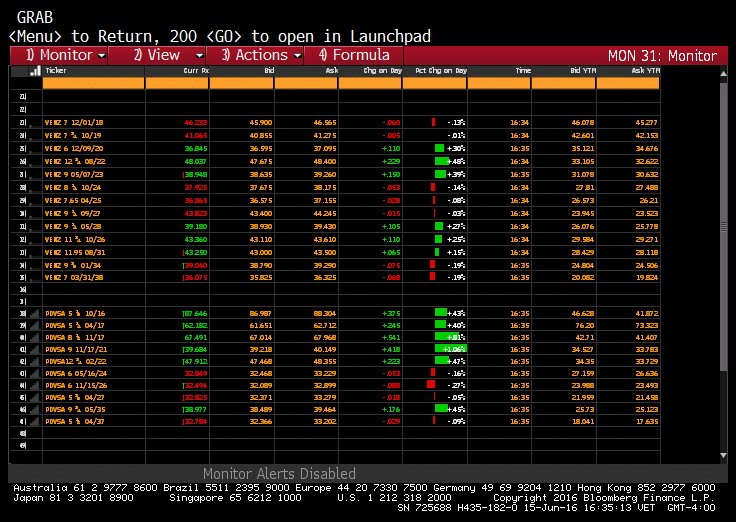
Task: Click the MON 31: Monitor title
Action: (662, 56)
